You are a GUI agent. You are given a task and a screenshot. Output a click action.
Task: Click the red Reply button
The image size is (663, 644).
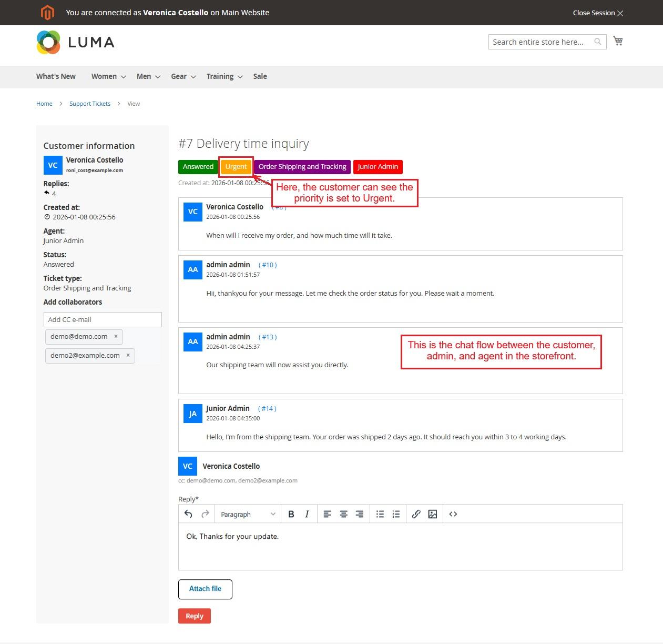click(x=195, y=616)
